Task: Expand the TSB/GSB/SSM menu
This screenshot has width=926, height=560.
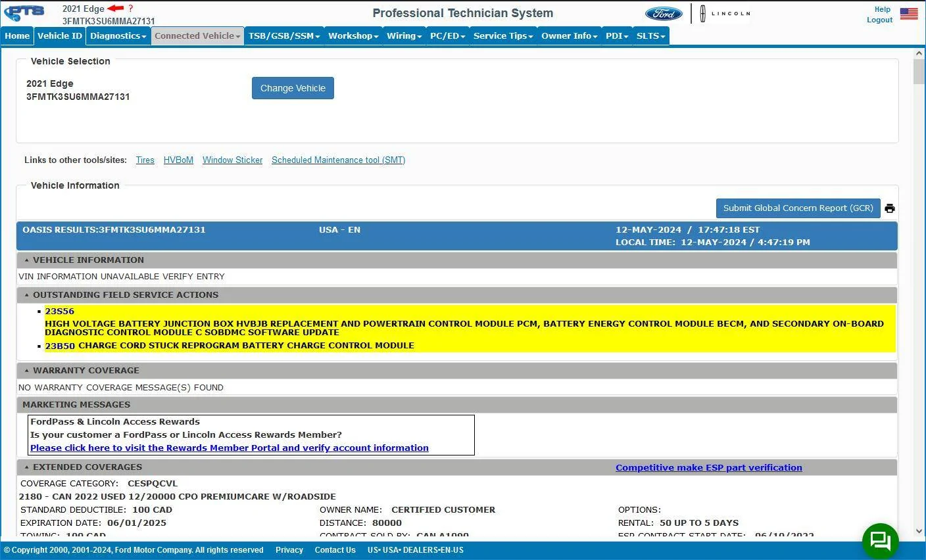Action: pyautogui.click(x=284, y=36)
